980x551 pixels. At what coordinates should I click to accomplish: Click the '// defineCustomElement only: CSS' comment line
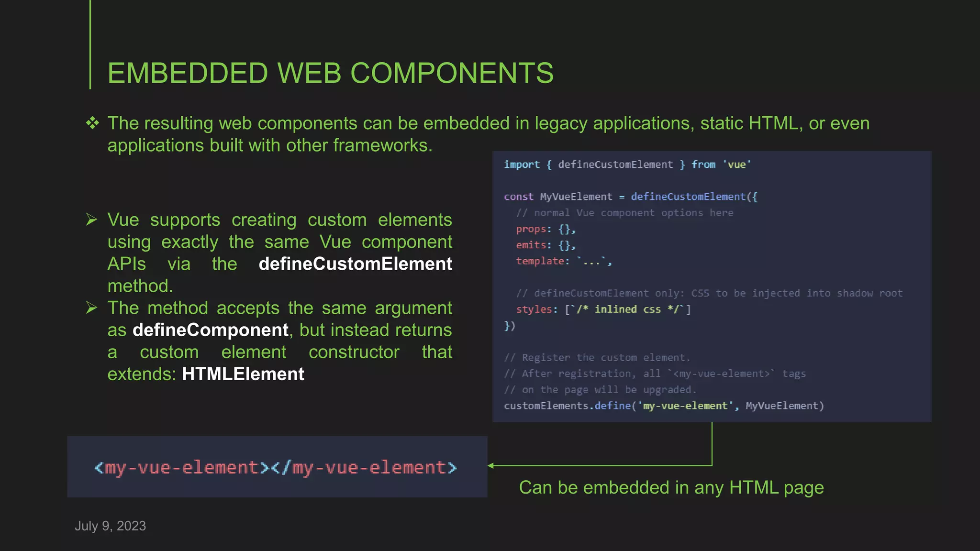click(709, 293)
